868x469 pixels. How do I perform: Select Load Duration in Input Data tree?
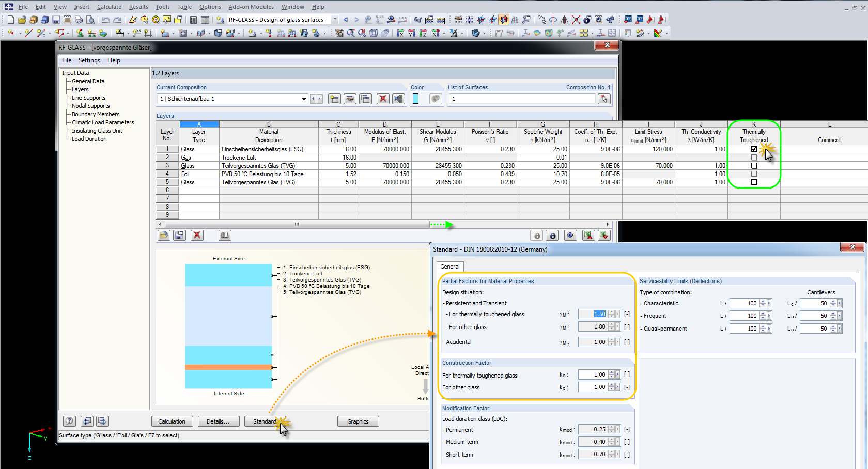point(89,139)
